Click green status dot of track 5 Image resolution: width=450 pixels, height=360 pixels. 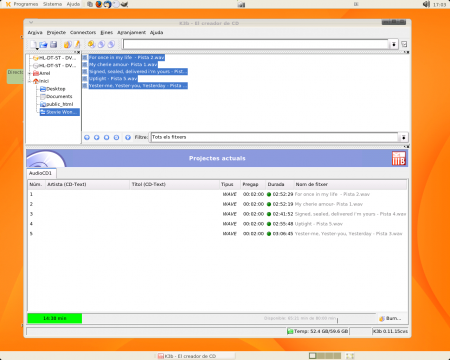coord(269,234)
